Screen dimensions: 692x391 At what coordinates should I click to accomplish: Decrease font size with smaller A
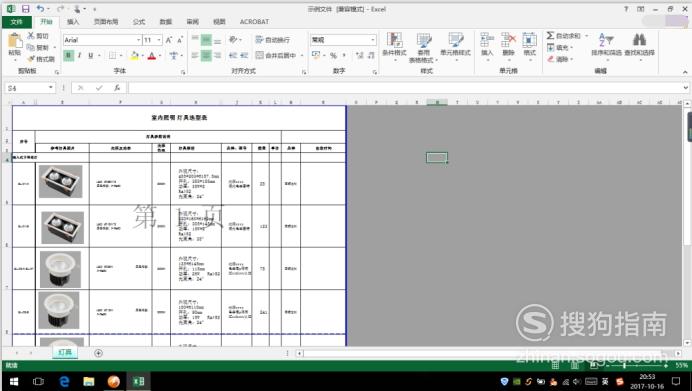180,40
